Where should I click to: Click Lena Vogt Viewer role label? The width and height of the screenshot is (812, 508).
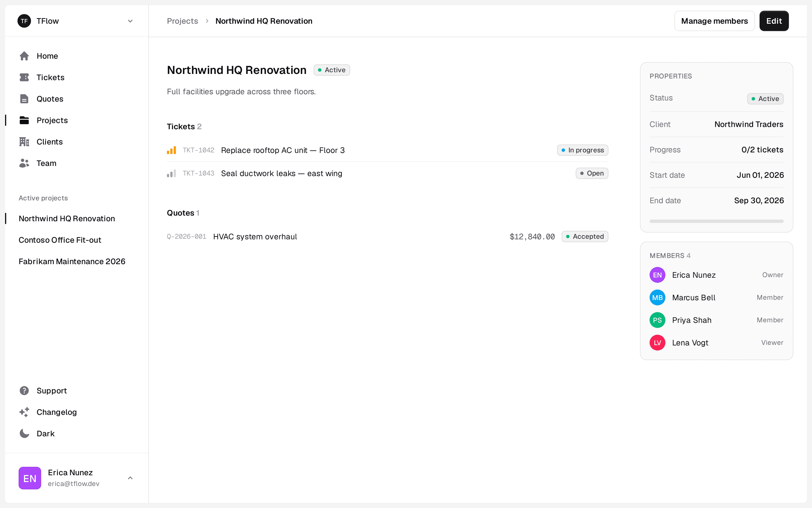(x=772, y=343)
